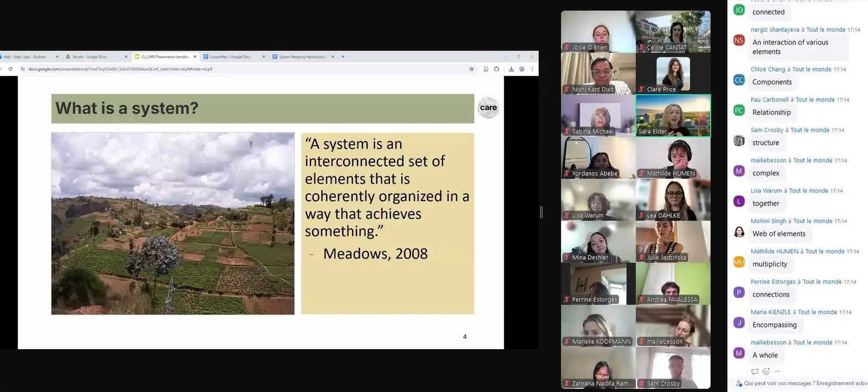Open Chrome three-dot menu
The height and width of the screenshot is (392, 868).
point(532,69)
